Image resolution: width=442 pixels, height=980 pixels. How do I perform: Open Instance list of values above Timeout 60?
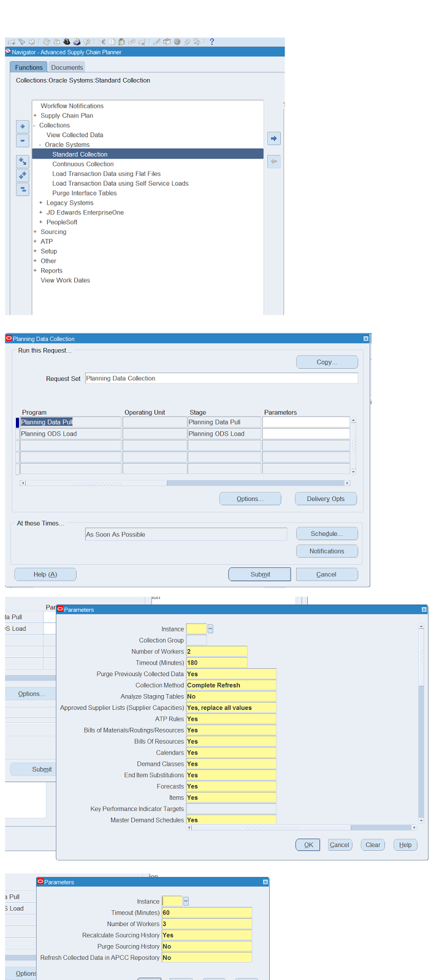tap(186, 902)
